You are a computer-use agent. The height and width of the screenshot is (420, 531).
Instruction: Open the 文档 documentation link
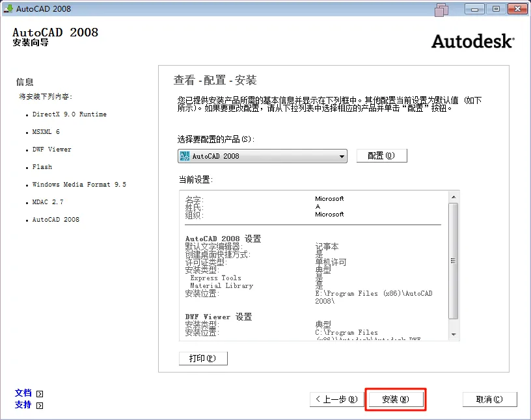pyautogui.click(x=23, y=393)
